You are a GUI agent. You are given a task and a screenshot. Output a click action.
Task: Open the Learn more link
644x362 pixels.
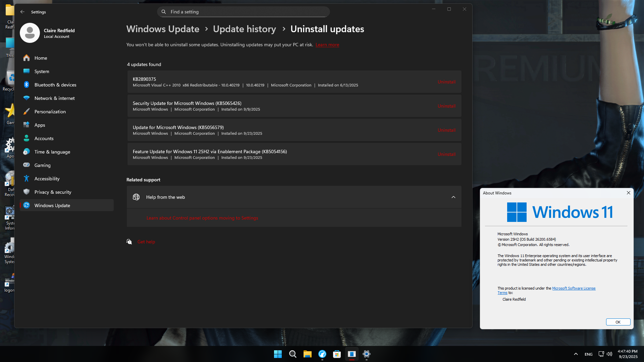click(x=327, y=45)
